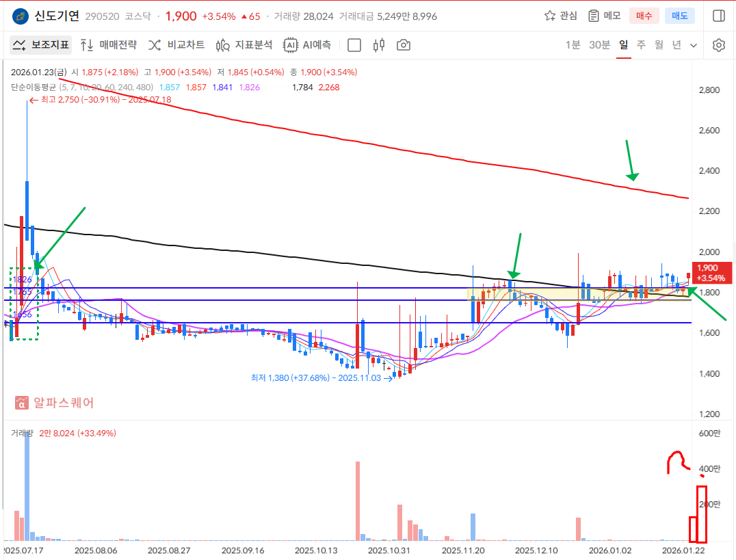Open 보조지표 indicators panel
Image resolution: width=736 pixels, height=560 pixels.
click(x=41, y=45)
